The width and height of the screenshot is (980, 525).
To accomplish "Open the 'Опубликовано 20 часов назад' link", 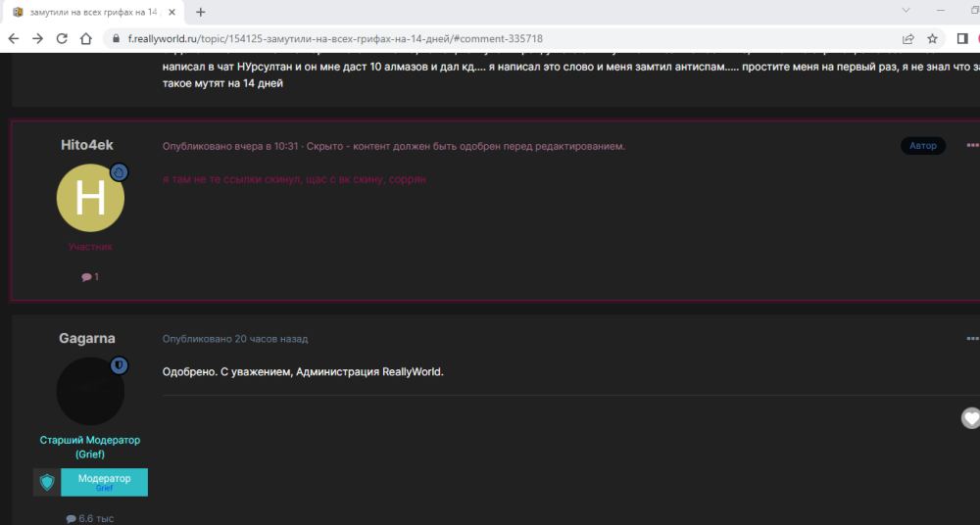I will pos(235,339).
